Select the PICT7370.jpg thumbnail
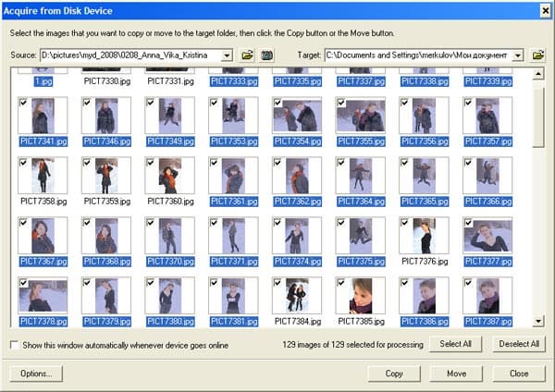The height and width of the screenshot is (392, 555). pos(170,236)
